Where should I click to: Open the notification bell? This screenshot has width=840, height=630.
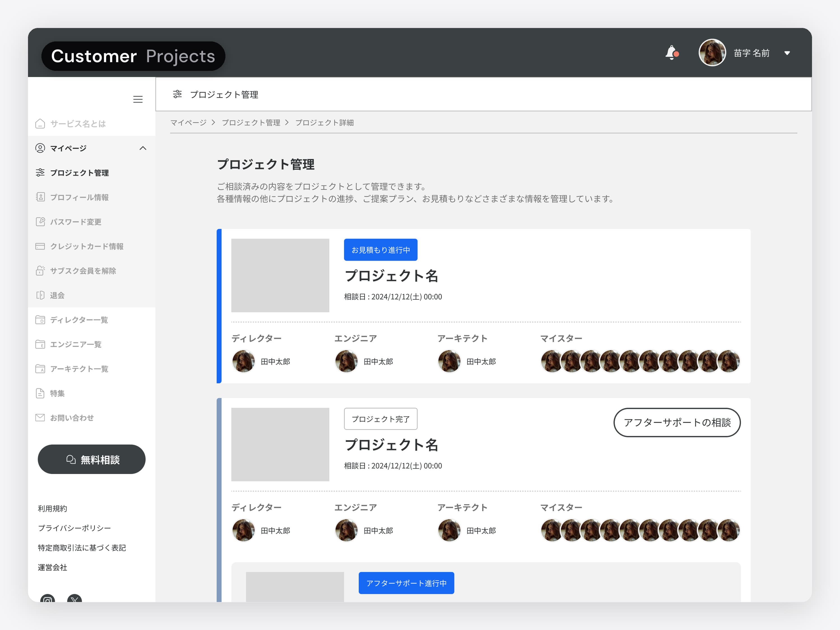coord(671,53)
